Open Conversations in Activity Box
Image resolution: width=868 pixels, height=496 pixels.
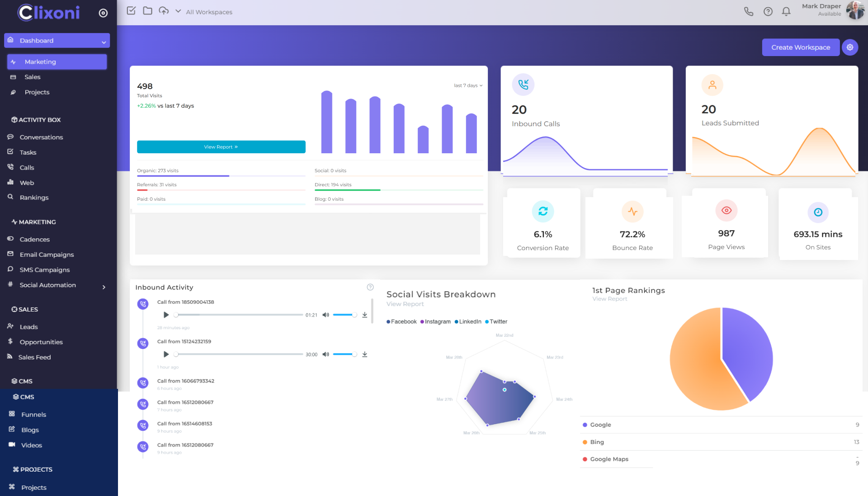tap(41, 137)
